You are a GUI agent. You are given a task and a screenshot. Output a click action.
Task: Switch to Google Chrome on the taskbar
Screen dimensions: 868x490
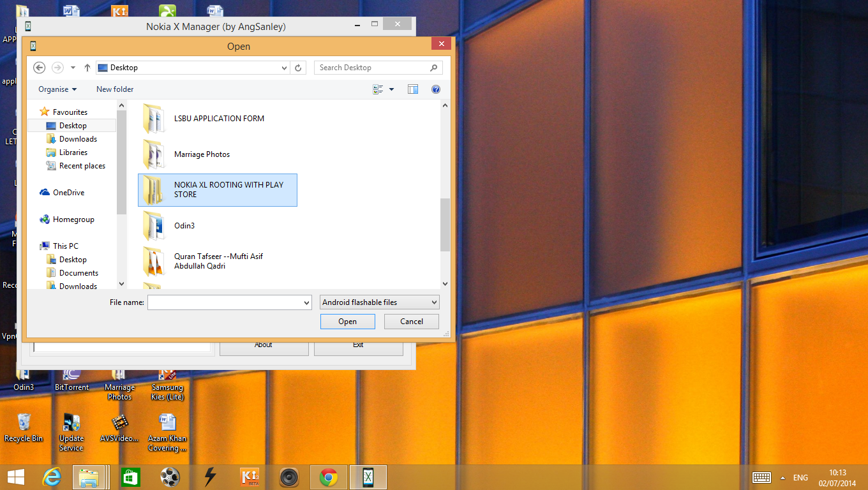pos(329,477)
